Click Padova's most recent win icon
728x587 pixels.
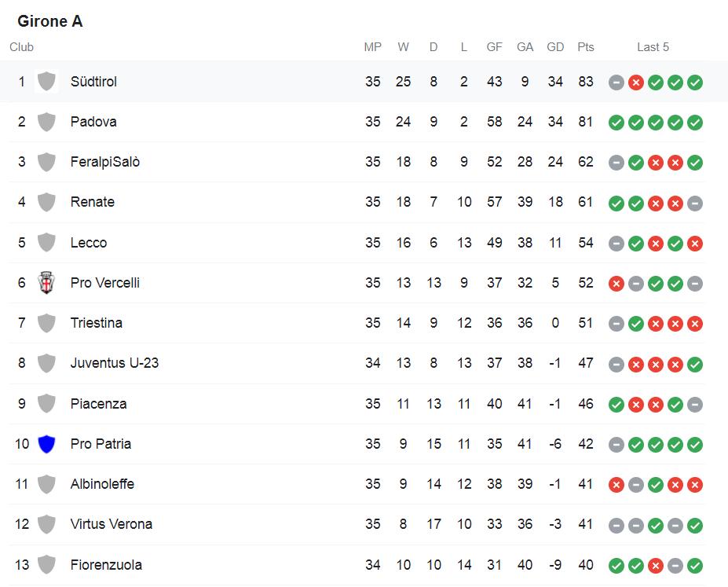[x=694, y=123]
